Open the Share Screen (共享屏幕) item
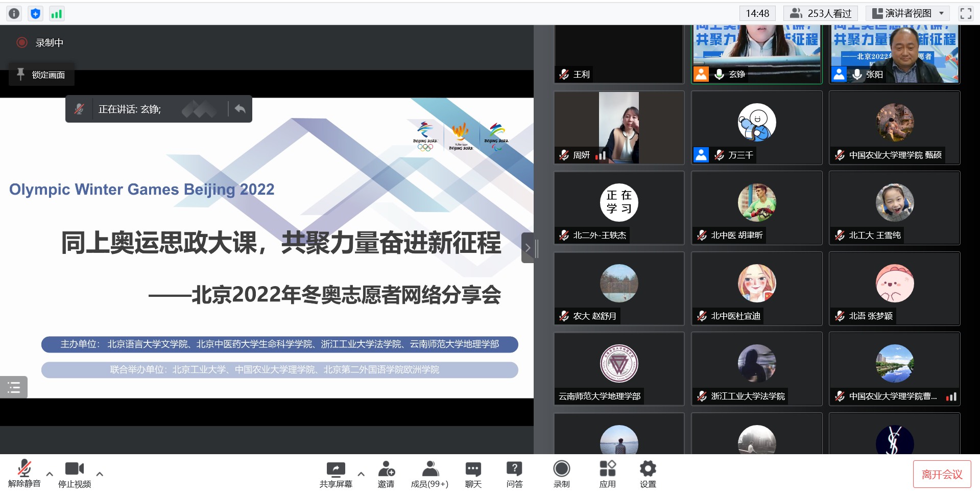Image resolution: width=980 pixels, height=493 pixels. (336, 474)
